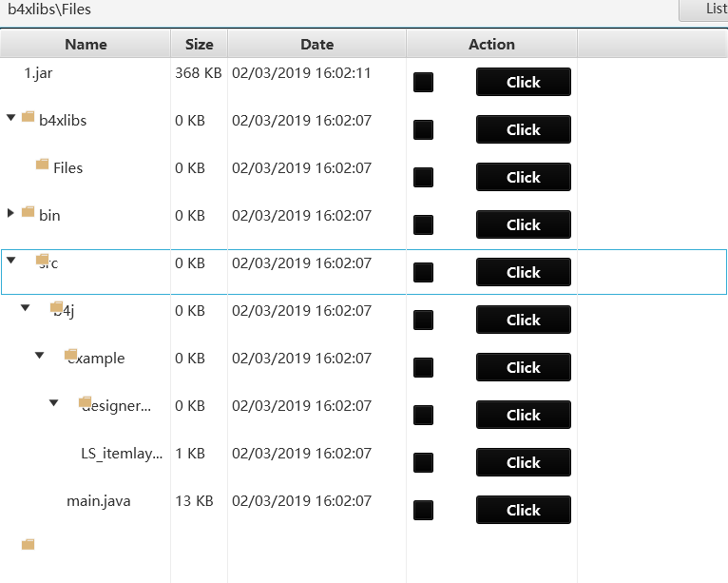The width and height of the screenshot is (728, 583).
Task: Click the bin folder icon
Action: pos(29,212)
